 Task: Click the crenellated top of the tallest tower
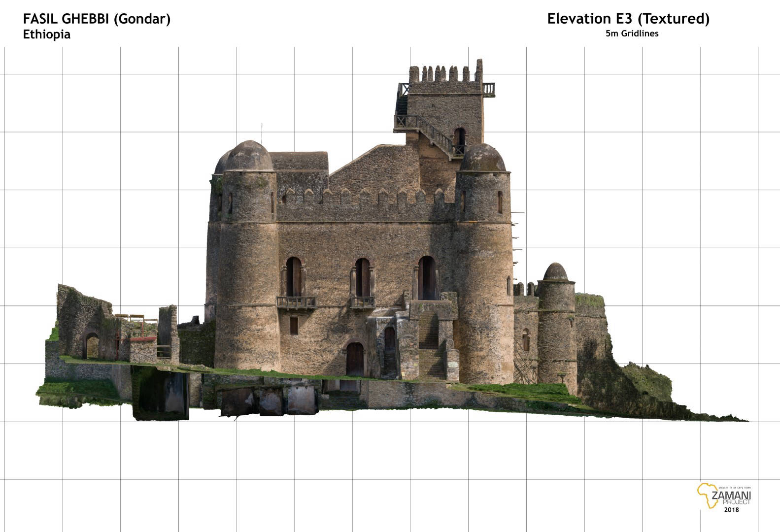(x=445, y=74)
